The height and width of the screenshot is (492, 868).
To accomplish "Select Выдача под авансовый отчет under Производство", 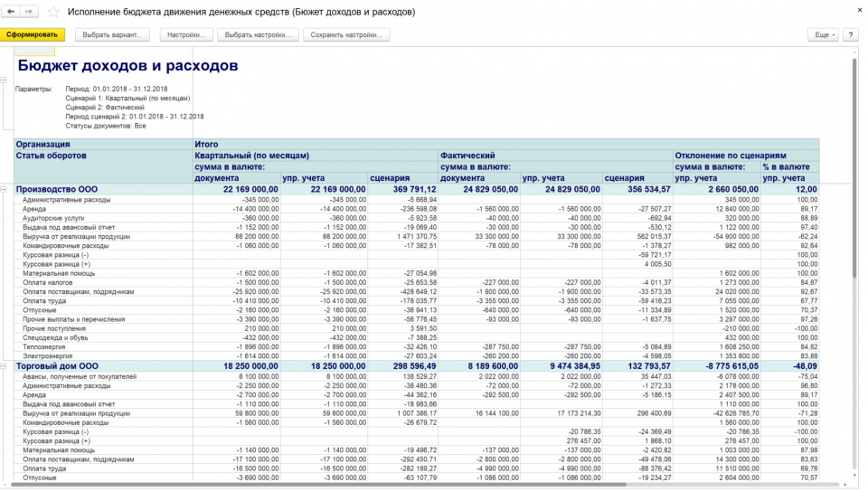I will [69, 228].
